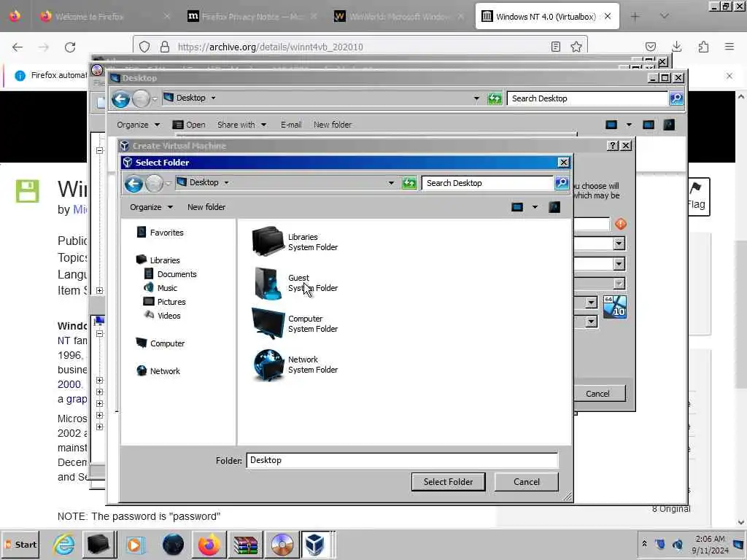Switch to Welcome to Firefox tab

tap(105, 17)
